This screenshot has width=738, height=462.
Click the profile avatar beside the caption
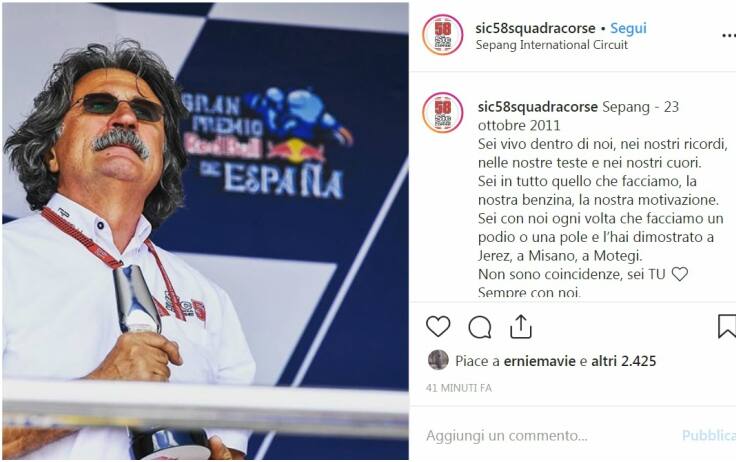[442, 113]
